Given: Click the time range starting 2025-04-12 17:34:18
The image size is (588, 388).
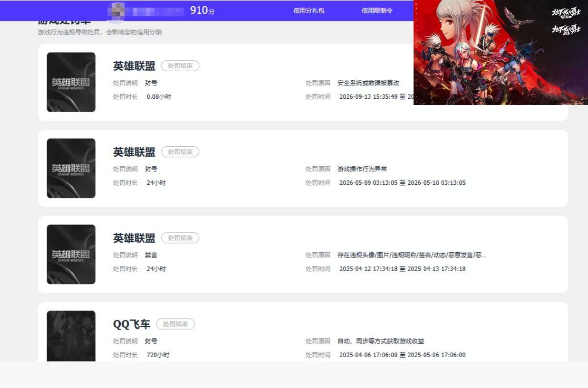Looking at the screenshot, I should 403,269.
